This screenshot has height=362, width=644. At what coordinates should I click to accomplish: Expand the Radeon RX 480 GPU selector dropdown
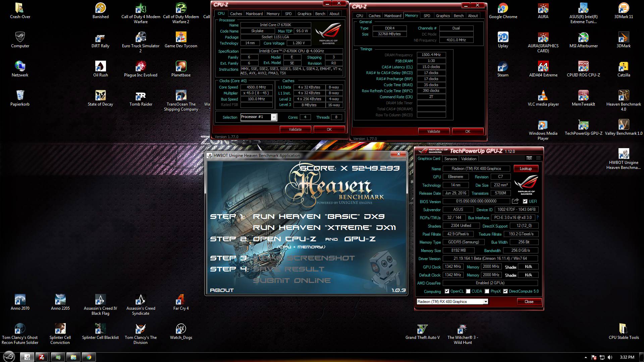[485, 302]
